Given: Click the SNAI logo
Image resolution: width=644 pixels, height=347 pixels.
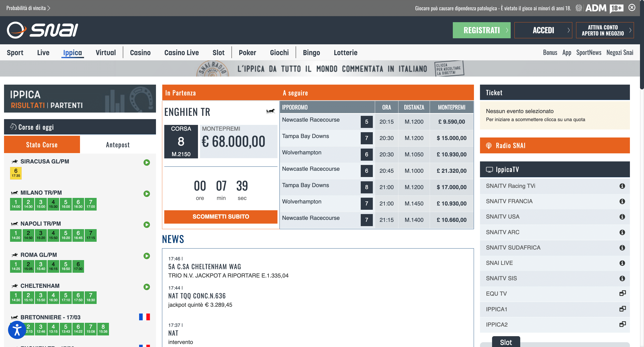Looking at the screenshot, I should pyautogui.click(x=42, y=30).
